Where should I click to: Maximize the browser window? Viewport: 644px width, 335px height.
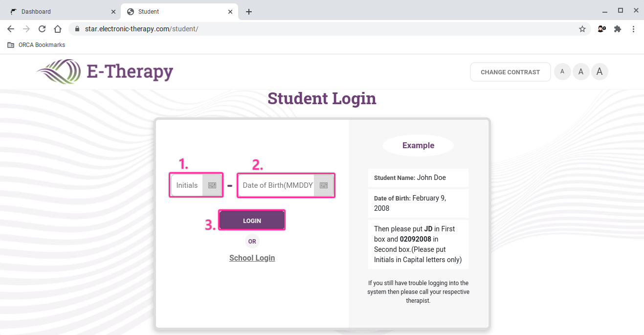click(621, 11)
